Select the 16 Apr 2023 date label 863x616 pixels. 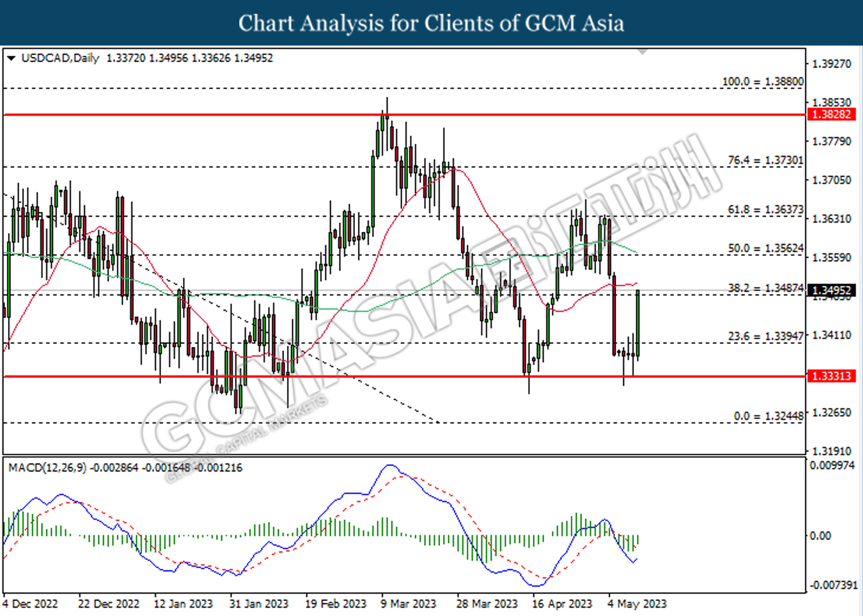coord(562,603)
